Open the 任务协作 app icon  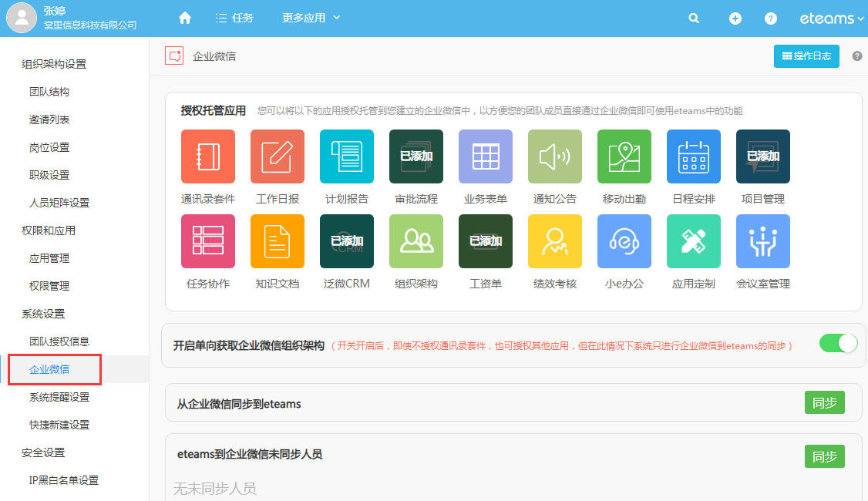pos(208,241)
